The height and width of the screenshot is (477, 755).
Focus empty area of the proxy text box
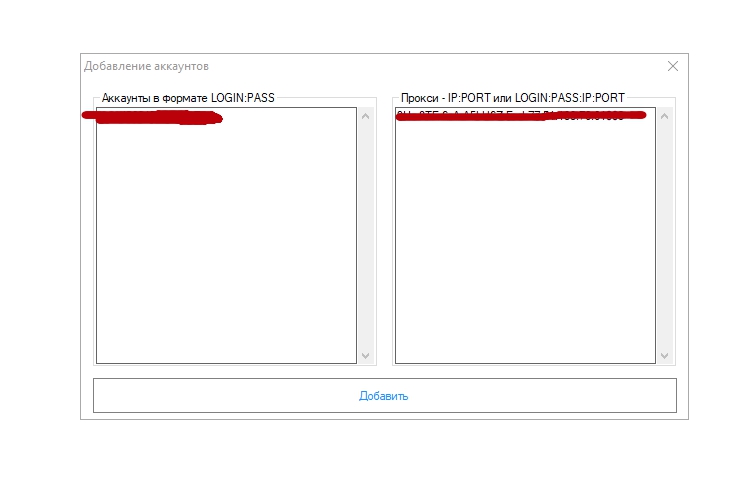[525, 243]
